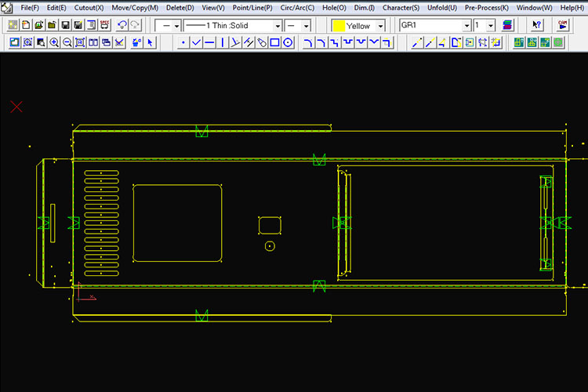Choose the horizontal line tool

pos(209,42)
